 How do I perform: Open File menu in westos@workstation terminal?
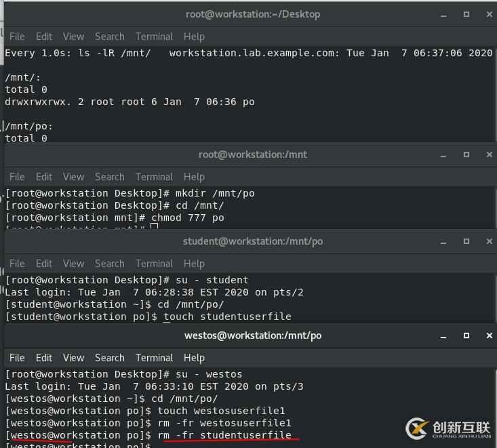pos(17,358)
